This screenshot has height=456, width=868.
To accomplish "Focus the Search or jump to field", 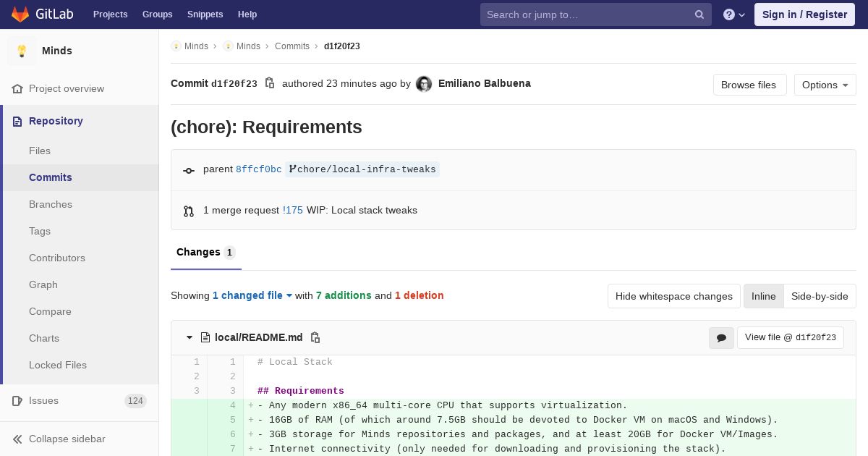I will (x=596, y=14).
